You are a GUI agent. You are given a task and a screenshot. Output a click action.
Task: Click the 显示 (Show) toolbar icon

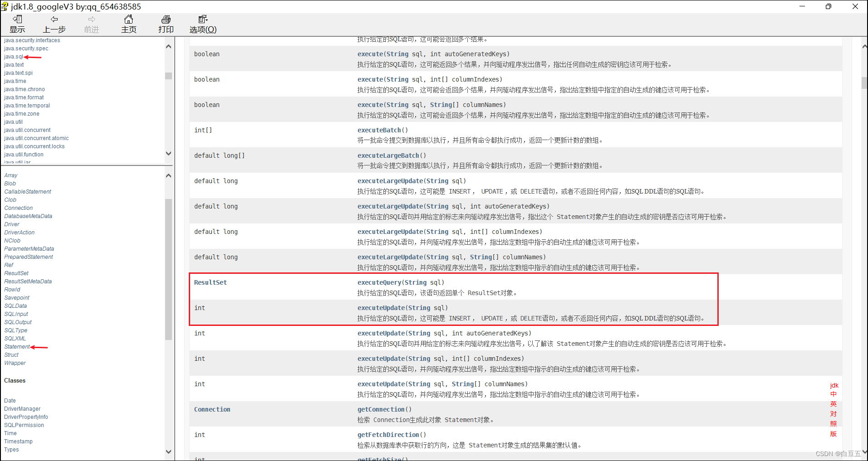tap(17, 19)
